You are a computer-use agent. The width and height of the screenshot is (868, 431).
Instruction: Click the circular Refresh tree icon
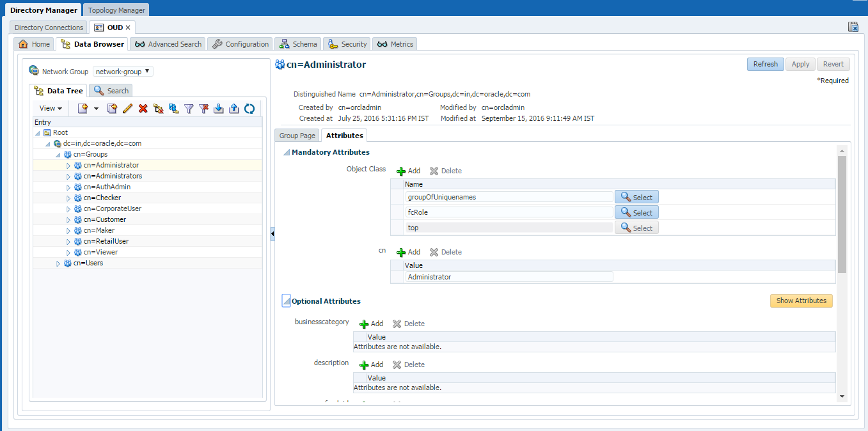[x=249, y=109]
